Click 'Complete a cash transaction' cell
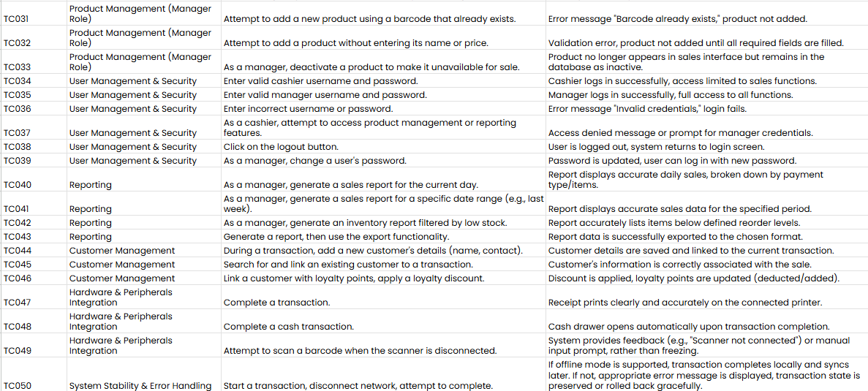The height and width of the screenshot is (391, 868). coord(383,321)
